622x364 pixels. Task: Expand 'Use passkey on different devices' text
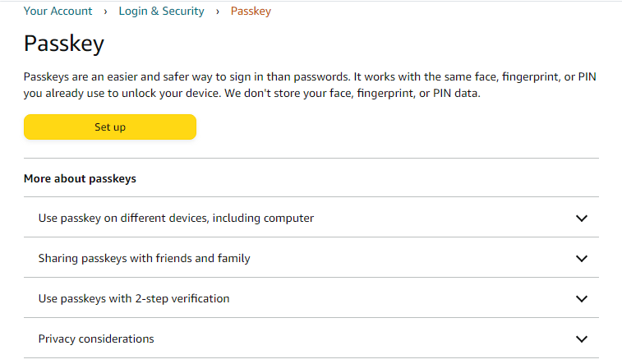[176, 219]
